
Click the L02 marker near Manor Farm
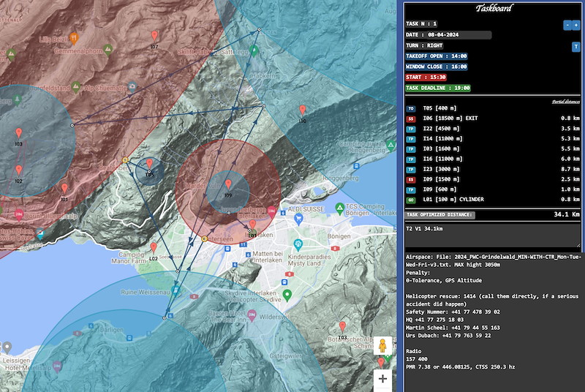(154, 248)
